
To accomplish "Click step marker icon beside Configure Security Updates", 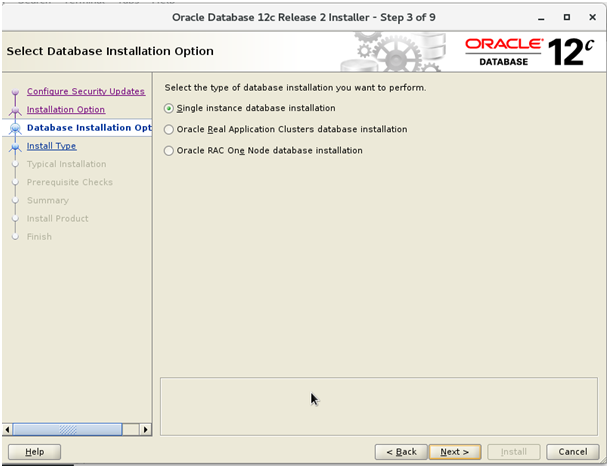I will [15, 93].
